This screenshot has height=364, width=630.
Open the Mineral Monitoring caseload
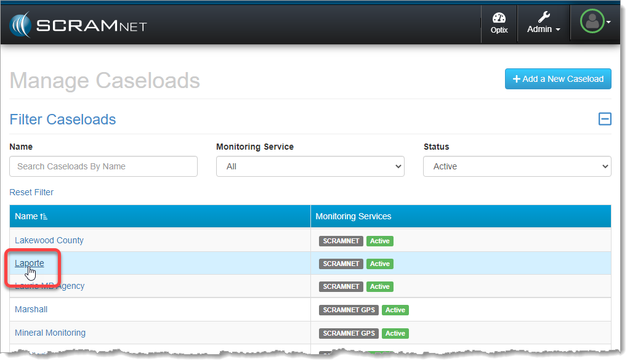(x=50, y=333)
